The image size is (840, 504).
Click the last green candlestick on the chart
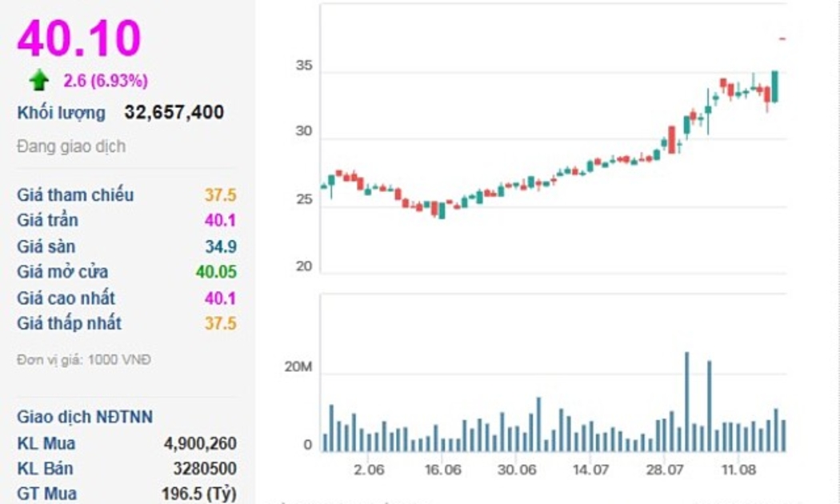coord(774,86)
